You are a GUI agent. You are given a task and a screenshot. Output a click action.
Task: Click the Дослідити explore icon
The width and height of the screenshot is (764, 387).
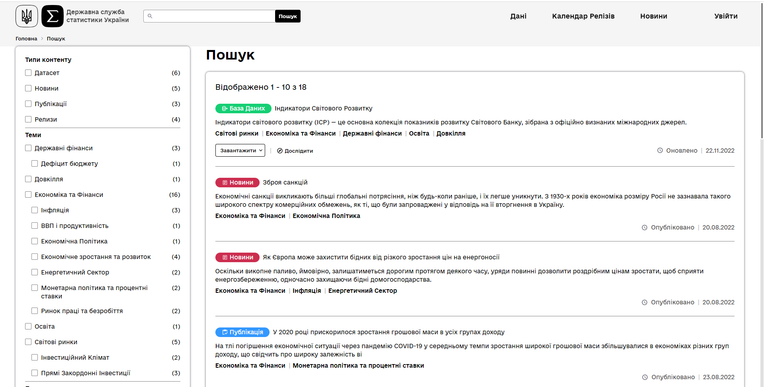280,151
